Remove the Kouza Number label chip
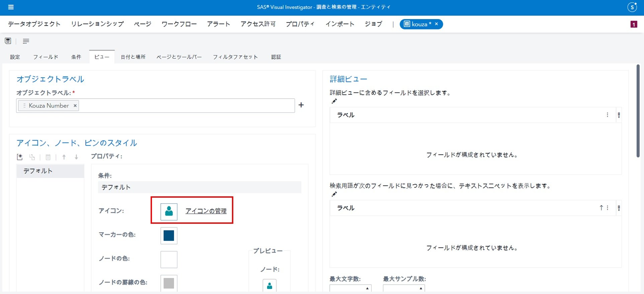Screen dimensions: 644x294 pos(75,106)
